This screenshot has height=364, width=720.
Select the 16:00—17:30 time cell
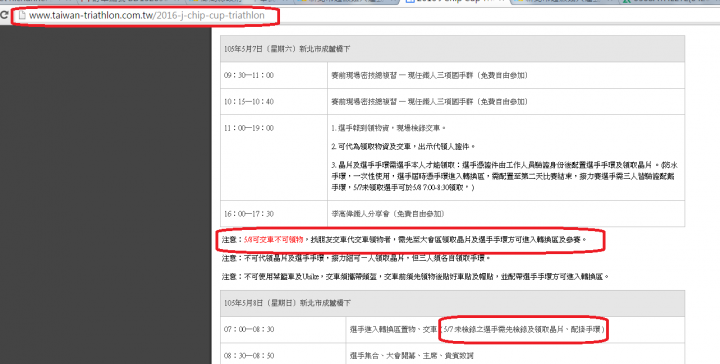(x=274, y=213)
